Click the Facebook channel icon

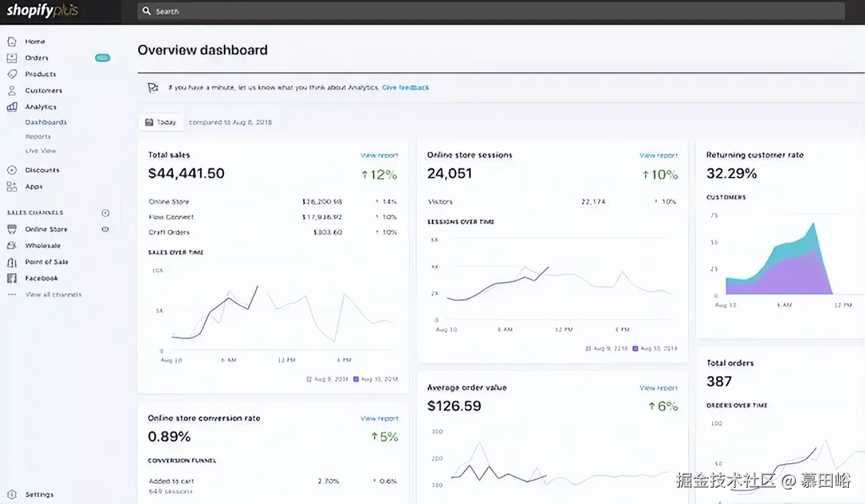11,278
